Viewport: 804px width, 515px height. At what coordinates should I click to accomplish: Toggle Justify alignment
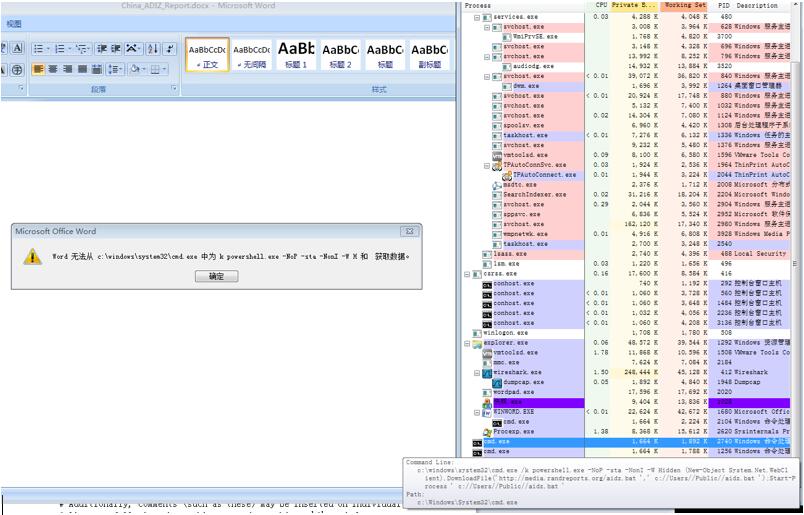[x=83, y=69]
